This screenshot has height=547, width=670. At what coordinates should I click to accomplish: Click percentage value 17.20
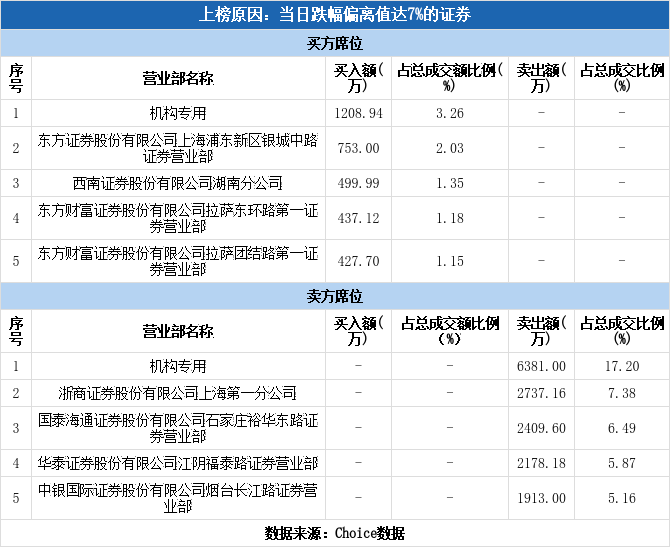pos(622,366)
